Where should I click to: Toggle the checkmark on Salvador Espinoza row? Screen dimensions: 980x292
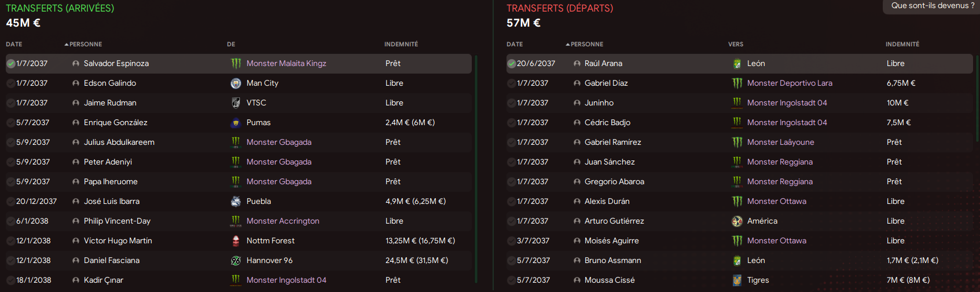[10, 64]
